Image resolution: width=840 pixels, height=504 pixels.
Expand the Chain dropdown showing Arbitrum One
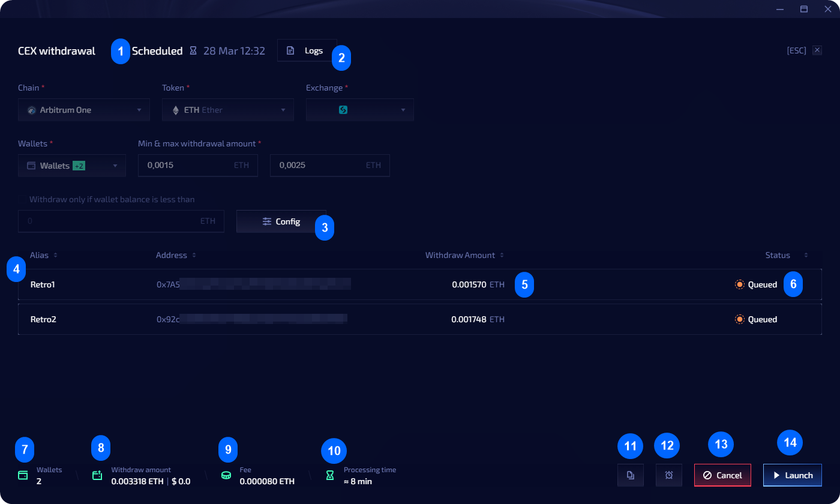tap(84, 110)
